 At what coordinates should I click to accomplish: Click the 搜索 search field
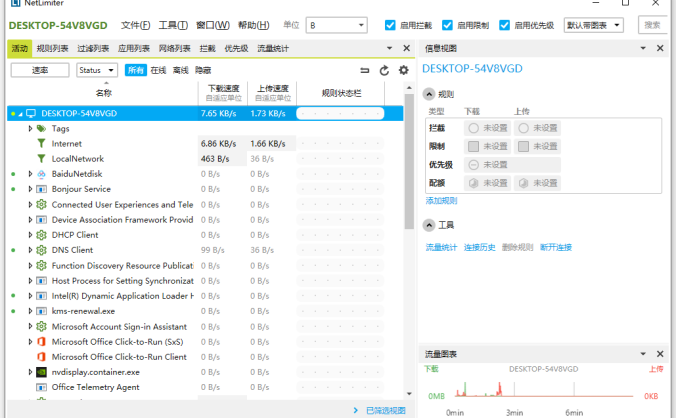[652, 25]
